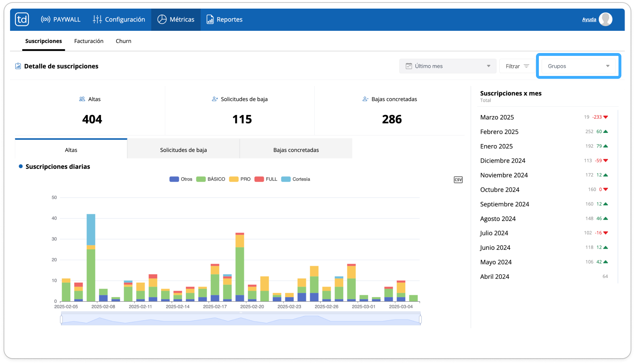
Task: Click the Solicitudes de baja user icon
Action: [x=215, y=99]
